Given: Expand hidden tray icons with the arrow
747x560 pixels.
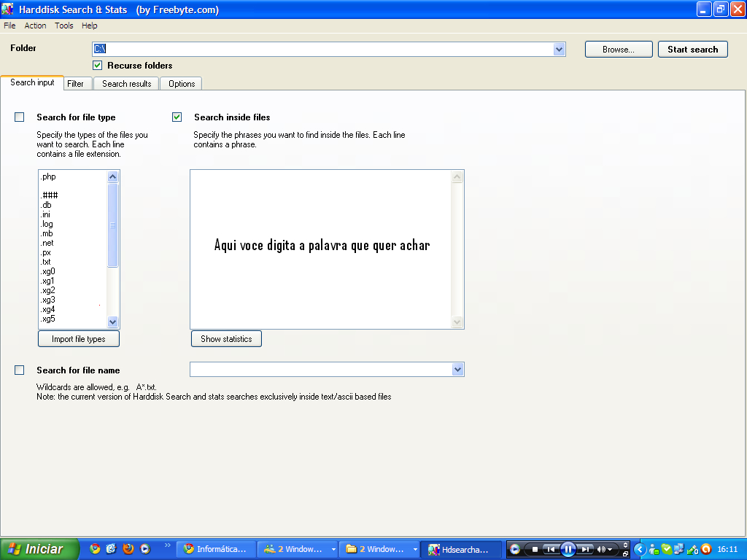Looking at the screenshot, I should (x=640, y=549).
